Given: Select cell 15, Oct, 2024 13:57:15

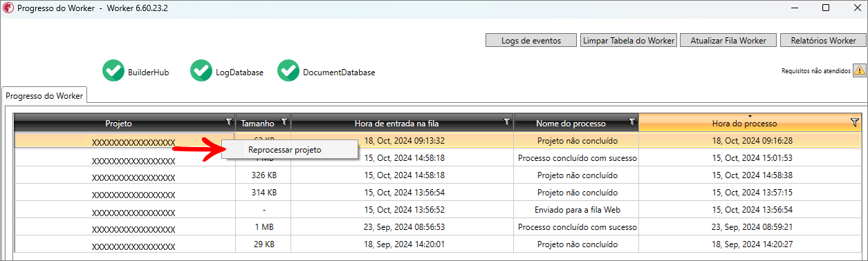Looking at the screenshot, I should tap(750, 192).
